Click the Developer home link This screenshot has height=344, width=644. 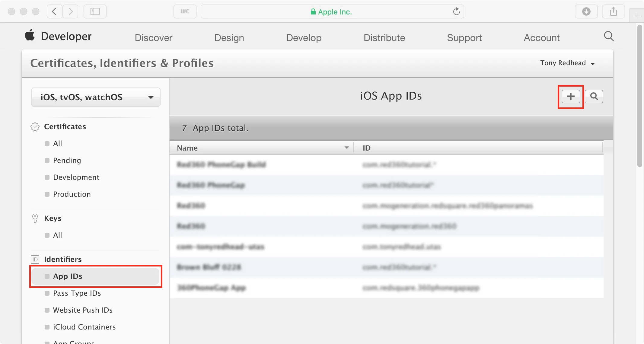[66, 36]
